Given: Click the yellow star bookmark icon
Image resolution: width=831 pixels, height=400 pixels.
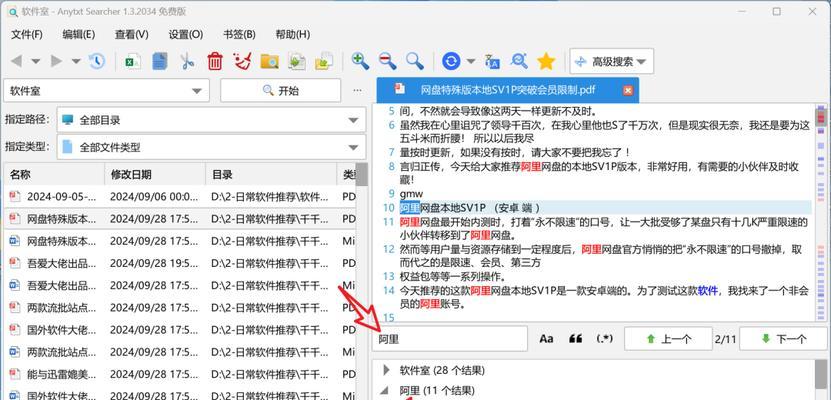Looking at the screenshot, I should (546, 61).
